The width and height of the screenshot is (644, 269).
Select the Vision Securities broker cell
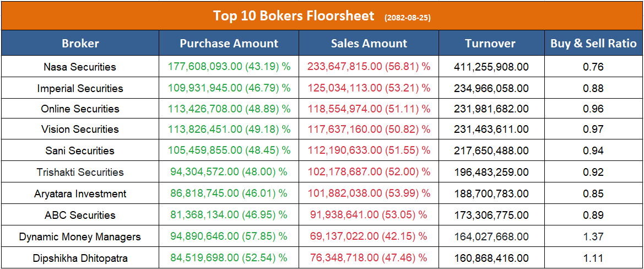point(80,130)
